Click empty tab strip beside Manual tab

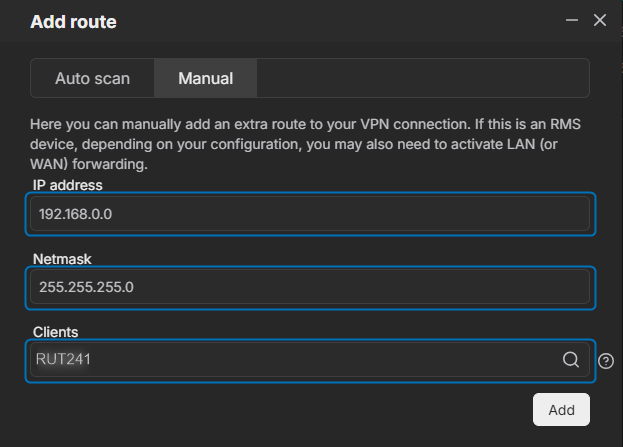pos(423,78)
